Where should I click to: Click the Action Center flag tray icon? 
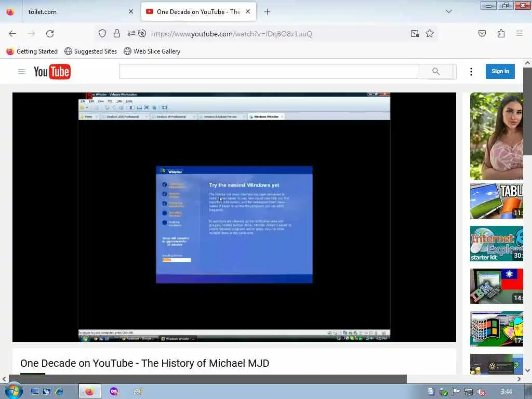456,392
